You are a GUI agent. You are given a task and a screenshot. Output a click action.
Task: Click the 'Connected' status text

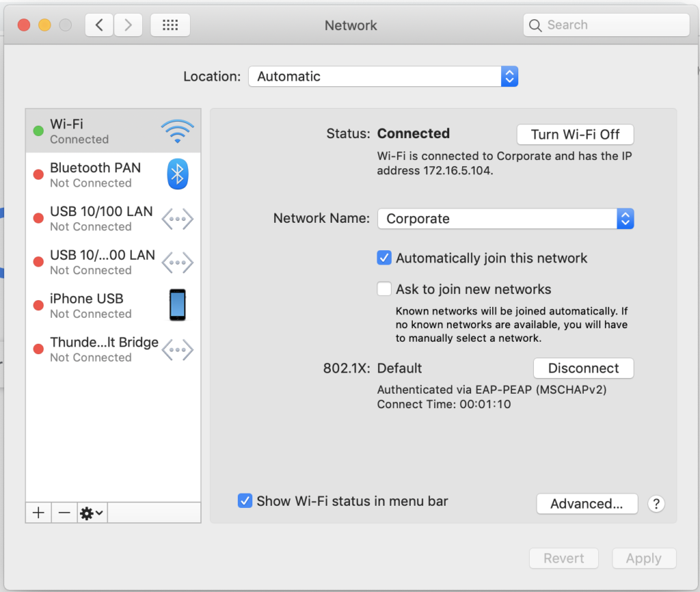[414, 133]
